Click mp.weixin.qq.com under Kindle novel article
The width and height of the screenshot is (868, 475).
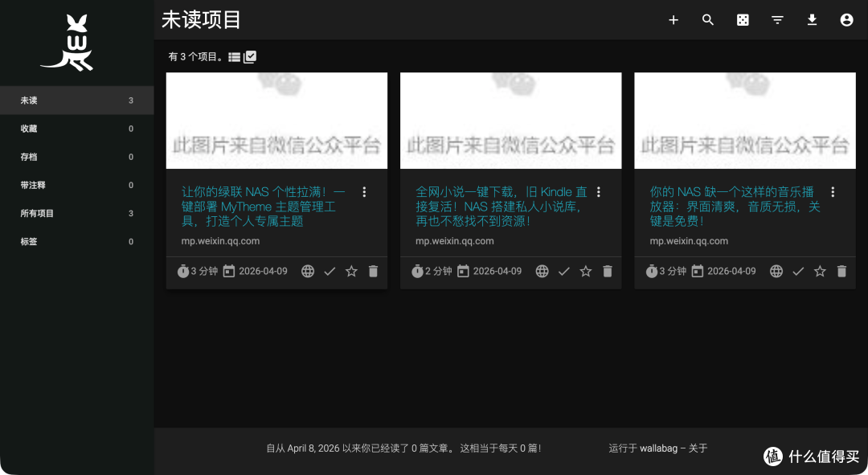pyautogui.click(x=454, y=241)
